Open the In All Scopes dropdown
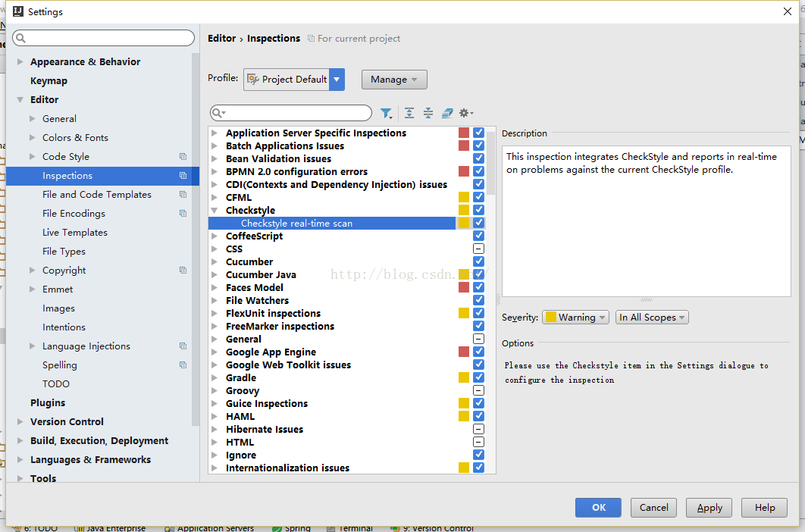Screen dimensions: 805x532 click(652, 318)
